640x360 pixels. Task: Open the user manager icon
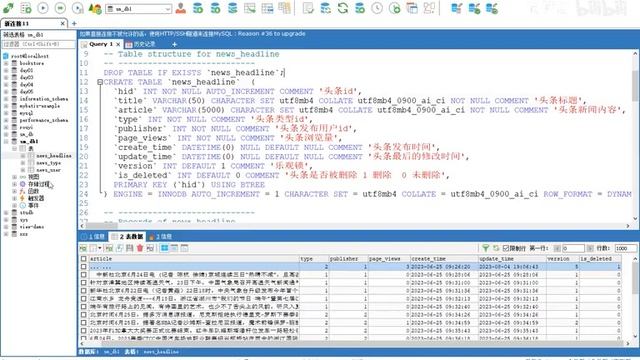click(180, 8)
